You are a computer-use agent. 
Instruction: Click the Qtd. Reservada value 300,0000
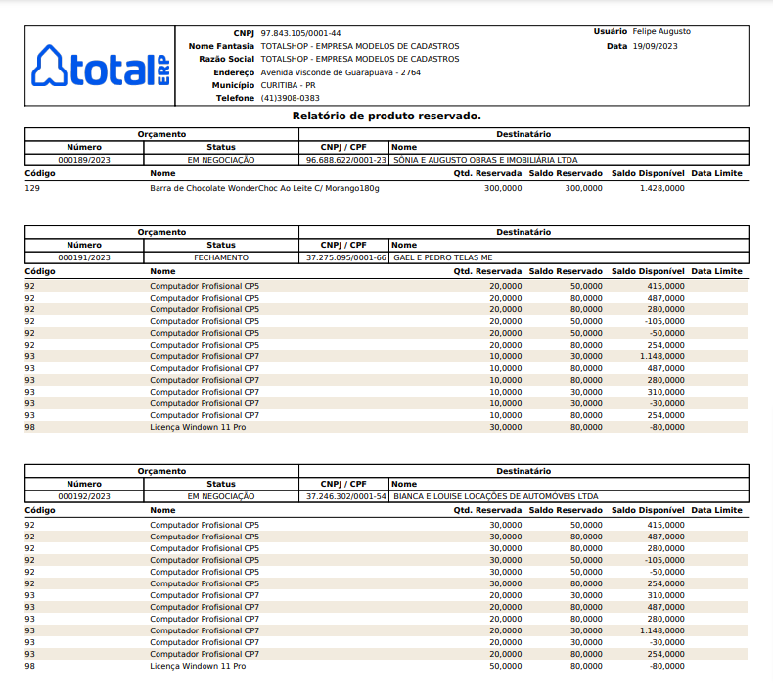click(x=503, y=188)
